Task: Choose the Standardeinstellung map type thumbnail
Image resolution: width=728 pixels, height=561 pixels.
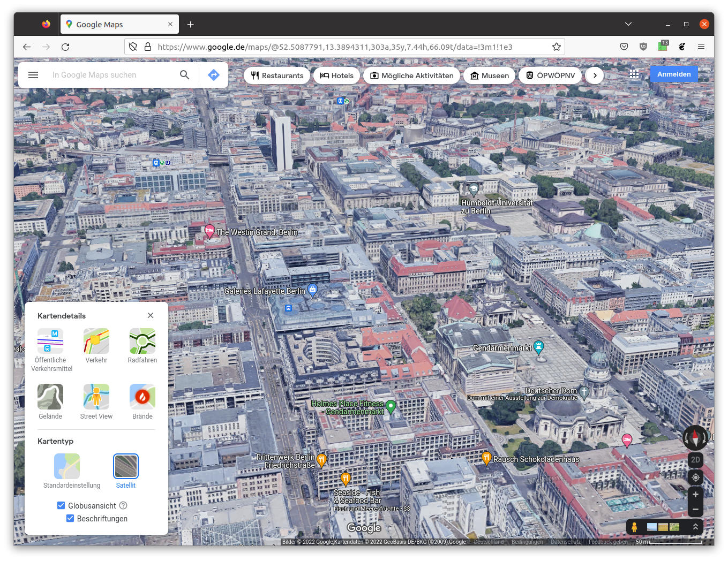Action: (67, 466)
